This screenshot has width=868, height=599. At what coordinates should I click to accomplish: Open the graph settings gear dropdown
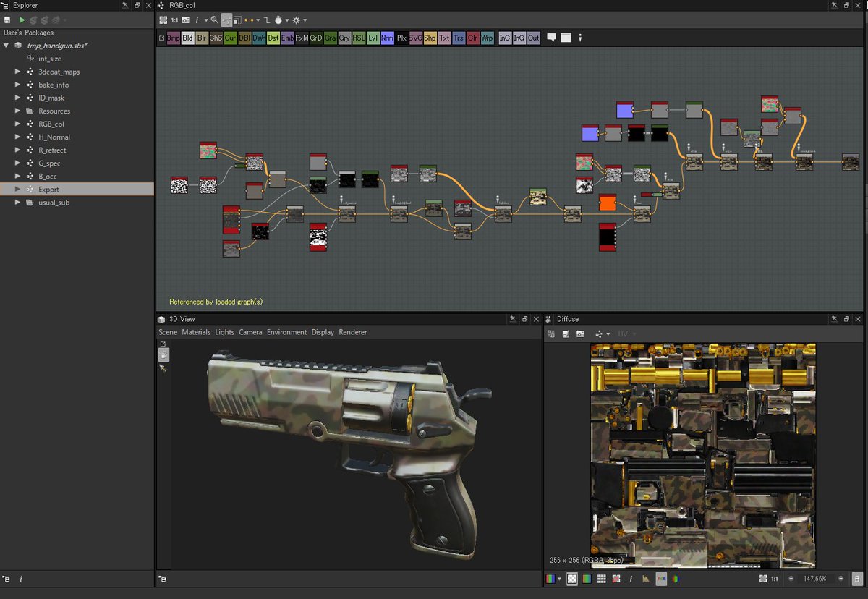[x=305, y=20]
